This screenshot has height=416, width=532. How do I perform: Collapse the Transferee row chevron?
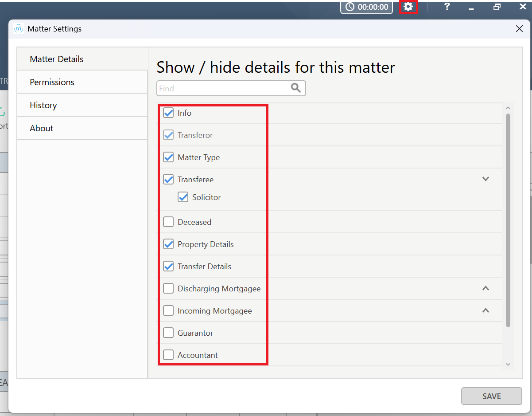click(x=485, y=179)
